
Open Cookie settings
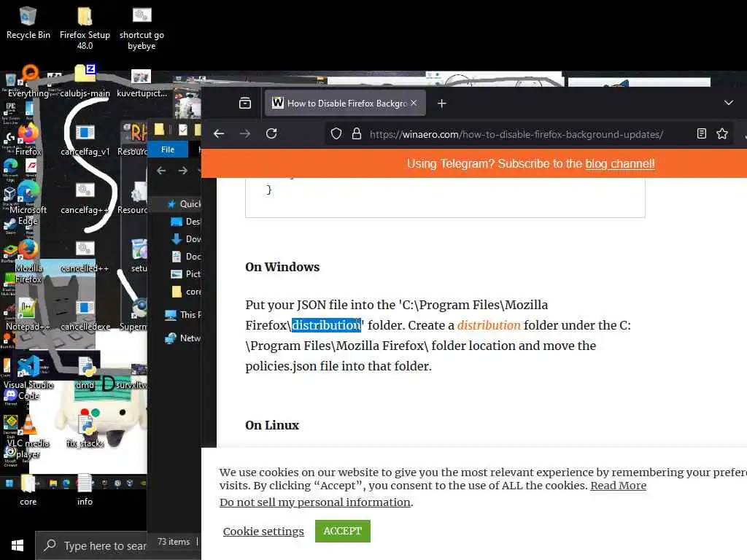(263, 532)
